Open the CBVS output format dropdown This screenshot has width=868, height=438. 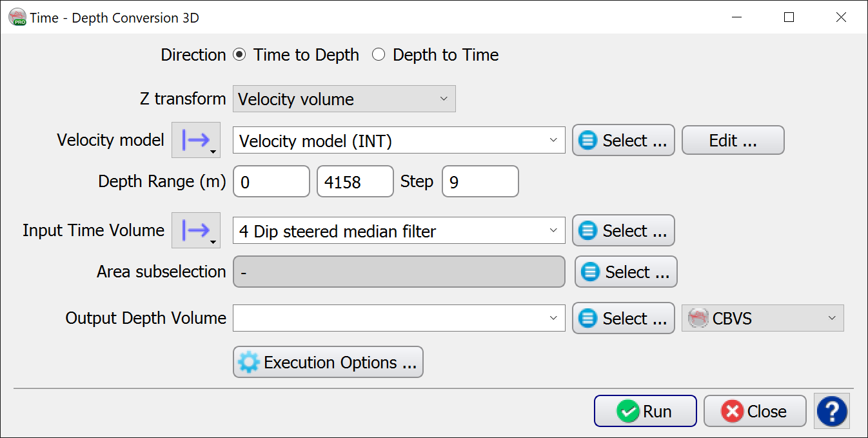[762, 318]
